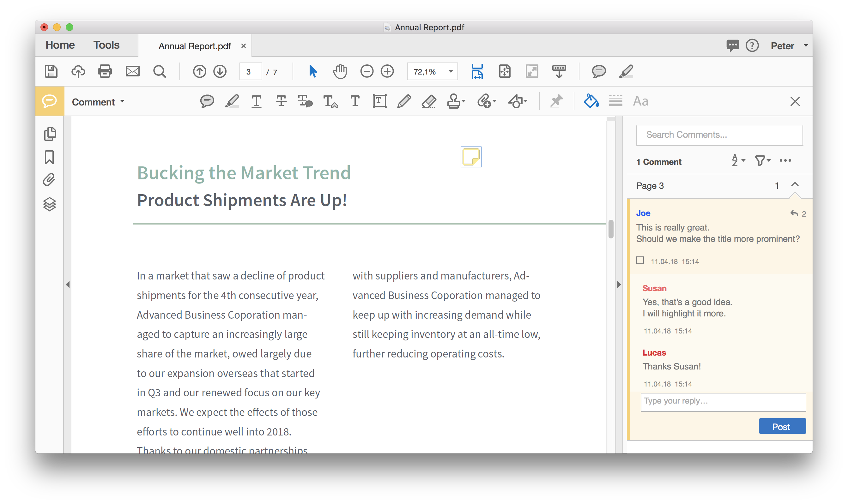Image resolution: width=848 pixels, height=504 pixels.
Task: Activate the attachment panel icon
Action: (51, 179)
